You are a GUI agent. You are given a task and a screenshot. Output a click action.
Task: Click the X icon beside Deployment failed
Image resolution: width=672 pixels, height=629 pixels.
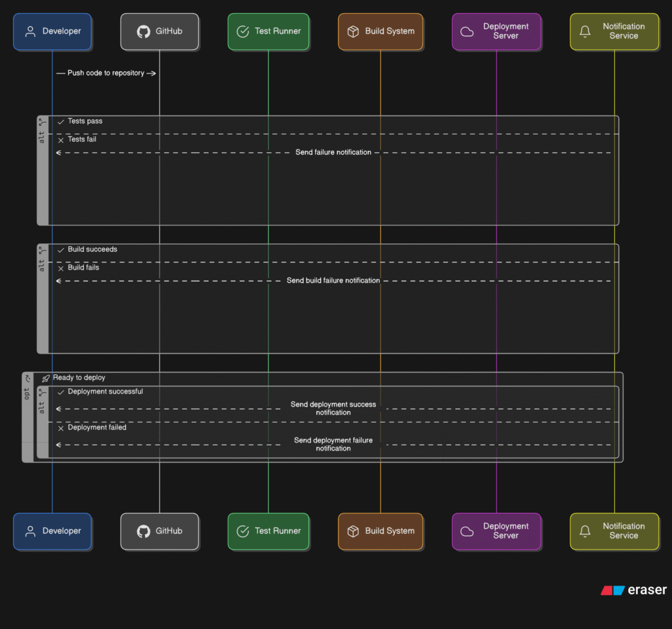pos(61,428)
